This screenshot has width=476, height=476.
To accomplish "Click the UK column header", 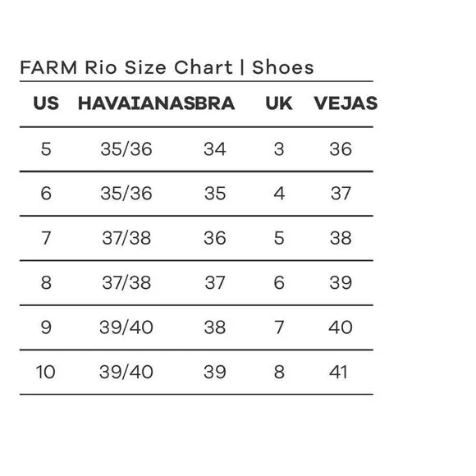I will pos(279,103).
